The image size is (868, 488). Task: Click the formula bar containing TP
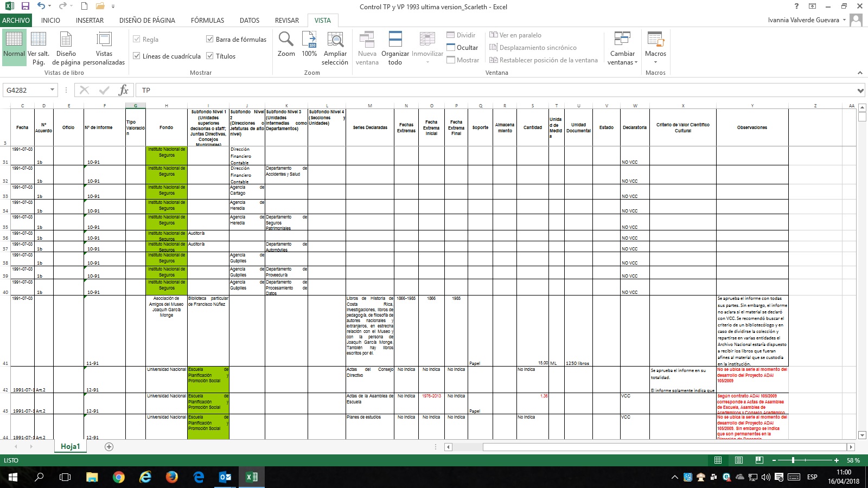[x=496, y=90]
